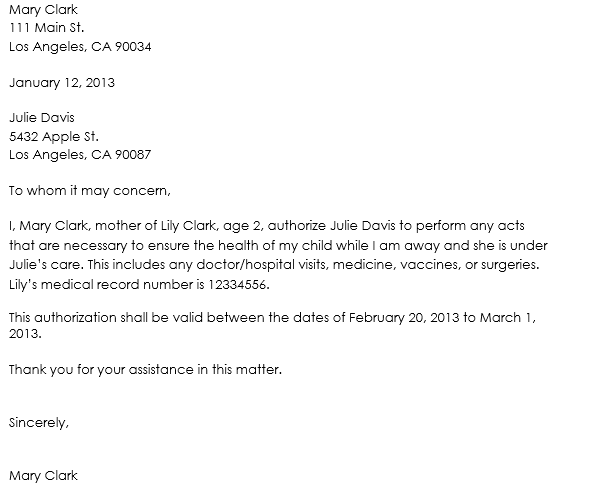Click the greeting To whom it may concern
The height and width of the screenshot is (490, 593).
pyautogui.click(x=90, y=191)
